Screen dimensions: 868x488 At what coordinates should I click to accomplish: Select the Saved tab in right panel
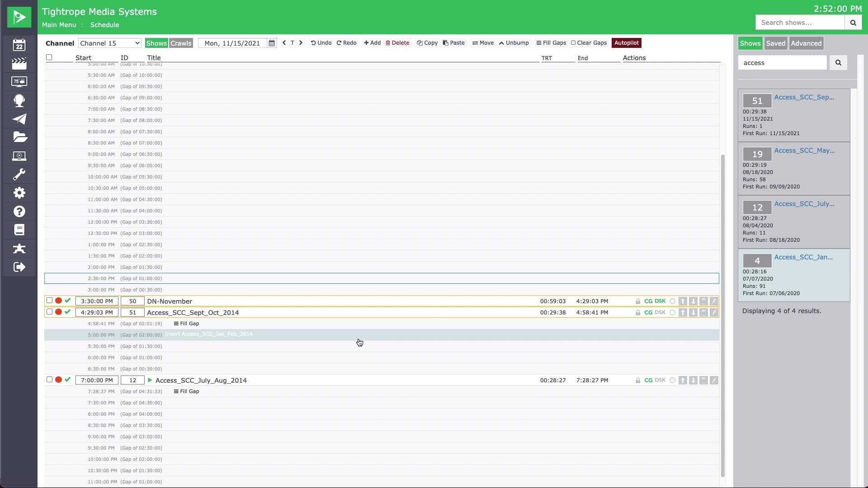(776, 43)
